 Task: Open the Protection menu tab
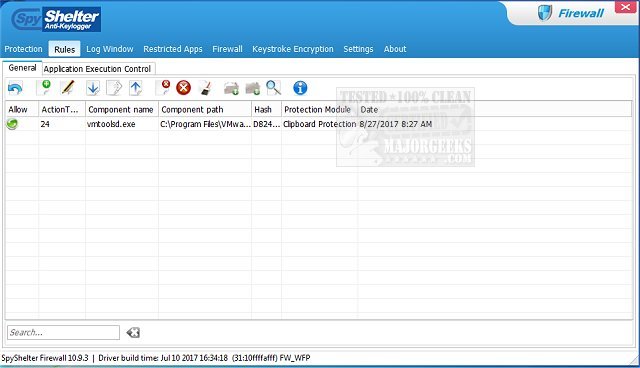(23, 49)
